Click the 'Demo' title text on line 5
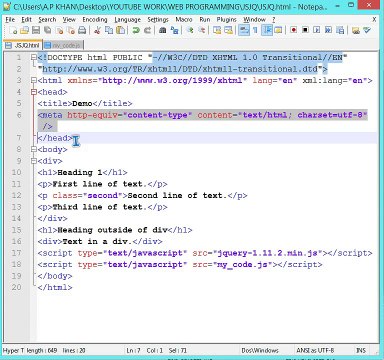 click(x=82, y=104)
